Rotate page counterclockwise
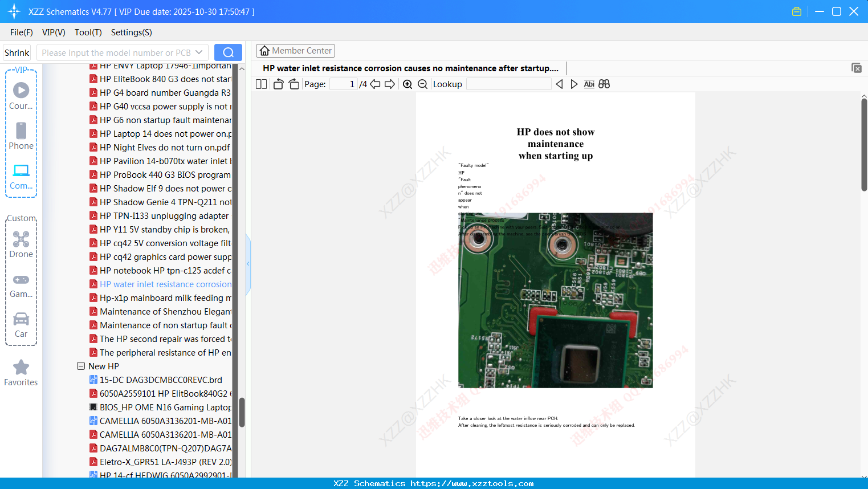The image size is (868, 489). click(x=278, y=84)
